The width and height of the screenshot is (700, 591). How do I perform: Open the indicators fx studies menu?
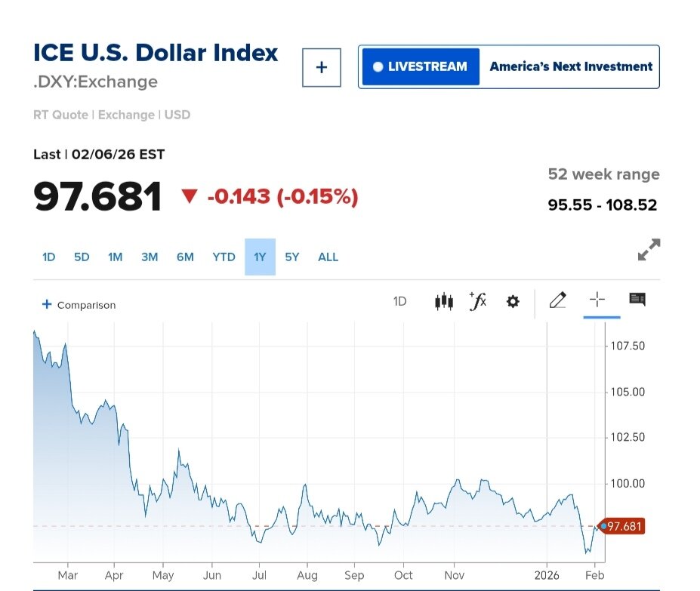point(478,302)
